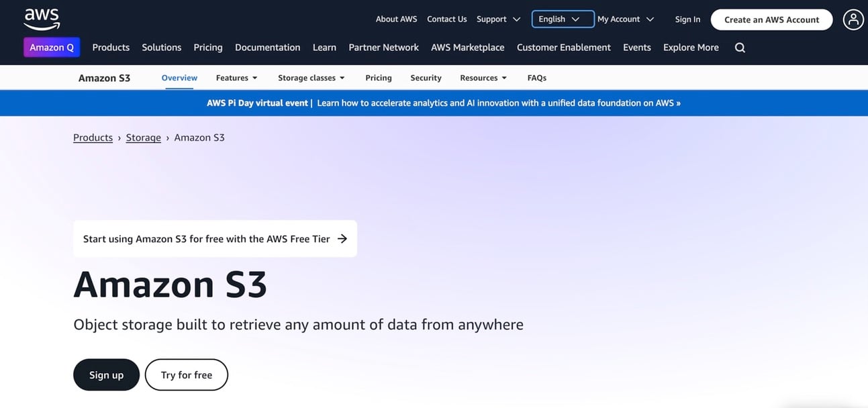868x408 pixels.
Task: Expand the Support dropdown
Action: click(498, 19)
